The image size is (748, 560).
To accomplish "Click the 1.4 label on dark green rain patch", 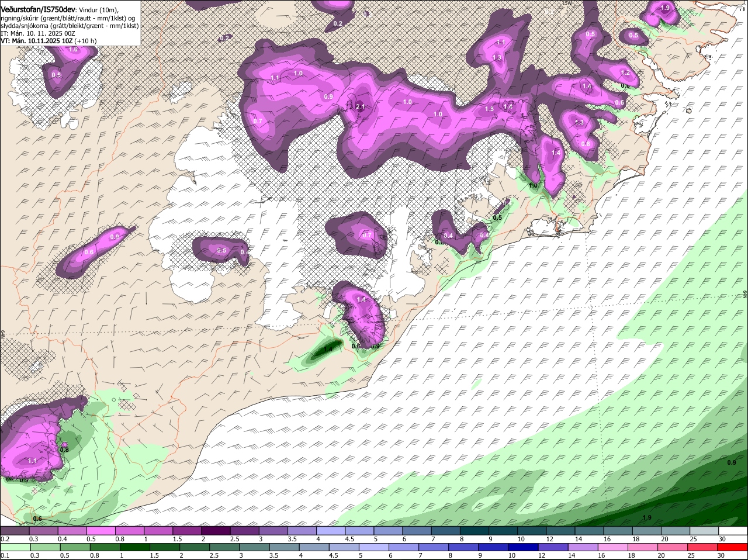I will 328,350.
